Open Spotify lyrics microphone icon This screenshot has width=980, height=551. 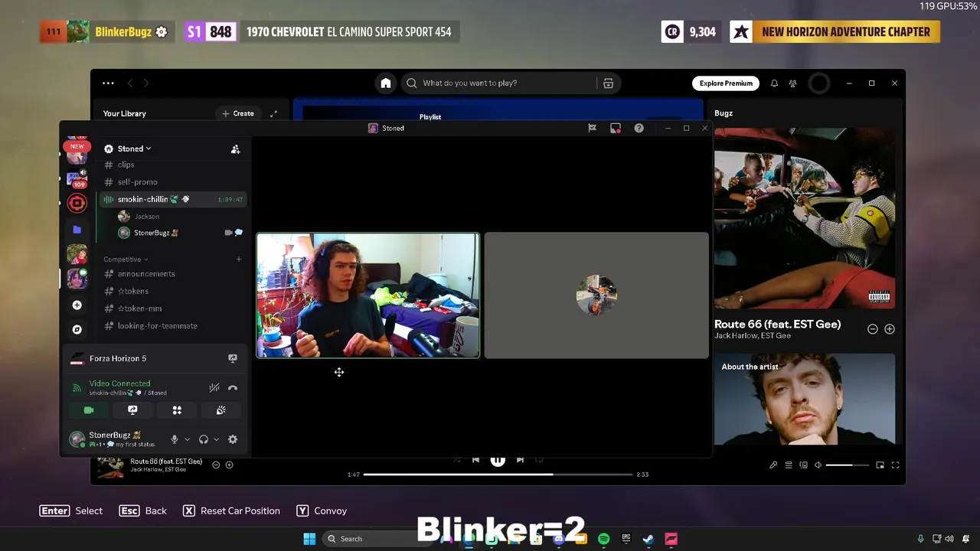[773, 465]
